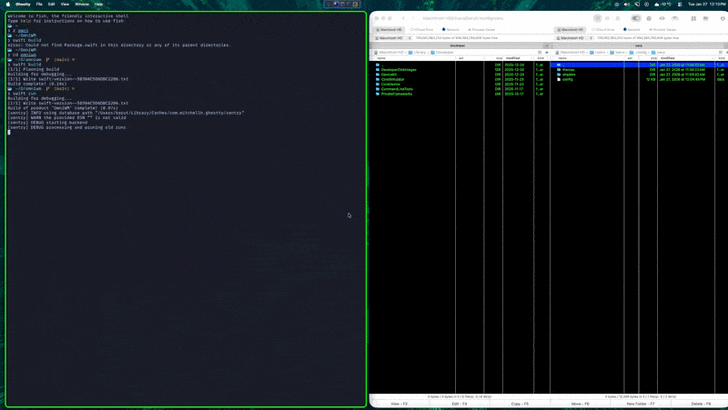Toggle the switch in file manager toolbar

coord(635,18)
